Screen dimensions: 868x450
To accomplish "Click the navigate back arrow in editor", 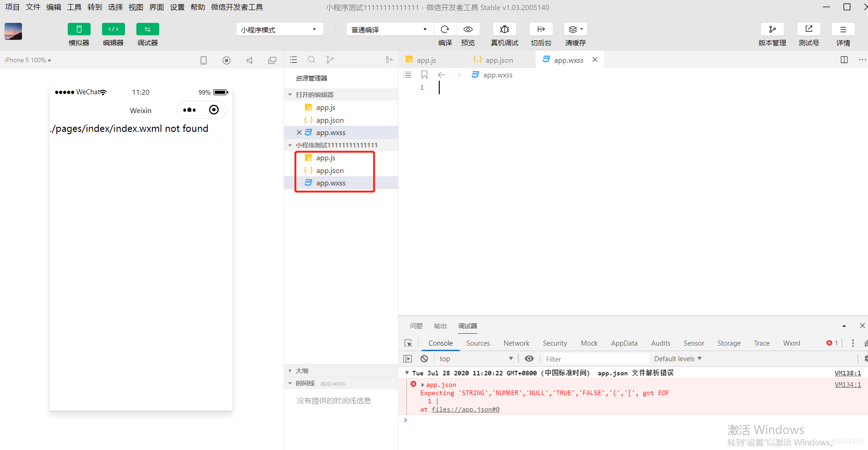I will coord(442,75).
